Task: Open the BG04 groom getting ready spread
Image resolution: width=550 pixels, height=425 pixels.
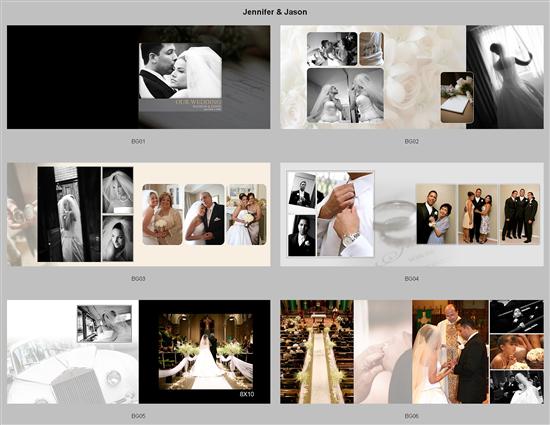Action: 412,214
